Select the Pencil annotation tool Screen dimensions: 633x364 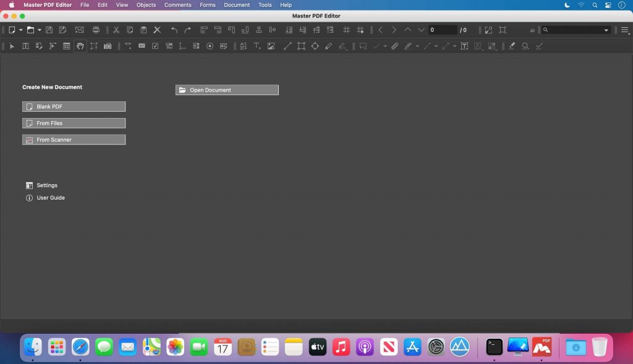pyautogui.click(x=328, y=46)
